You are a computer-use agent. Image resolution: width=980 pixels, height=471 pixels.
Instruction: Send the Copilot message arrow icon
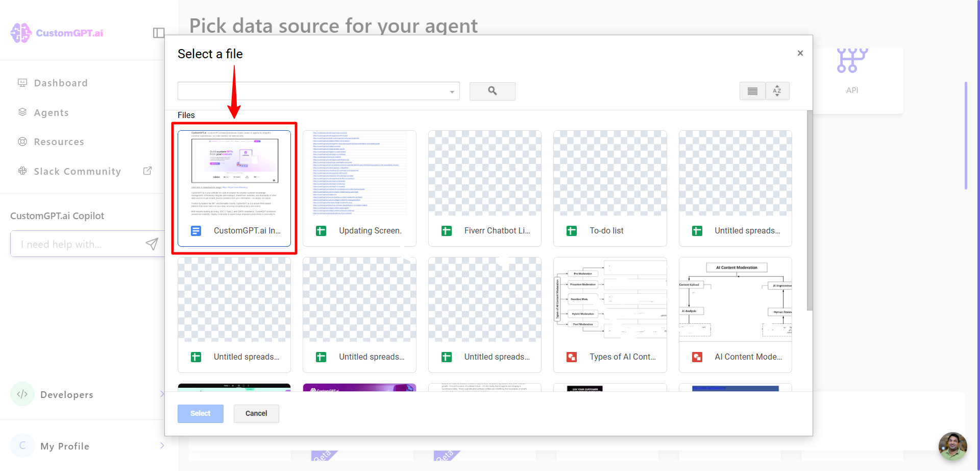pyautogui.click(x=152, y=244)
